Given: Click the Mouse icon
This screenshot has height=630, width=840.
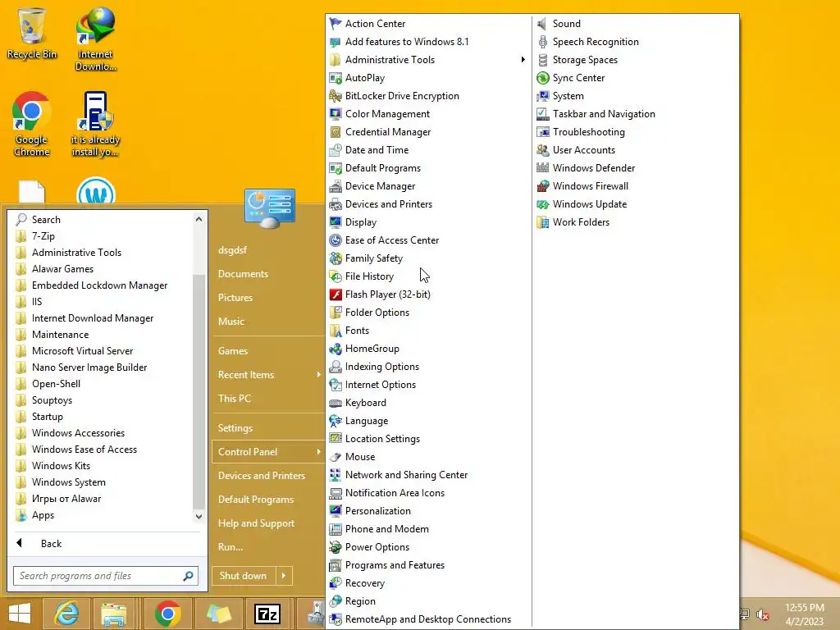Looking at the screenshot, I should [336, 457].
